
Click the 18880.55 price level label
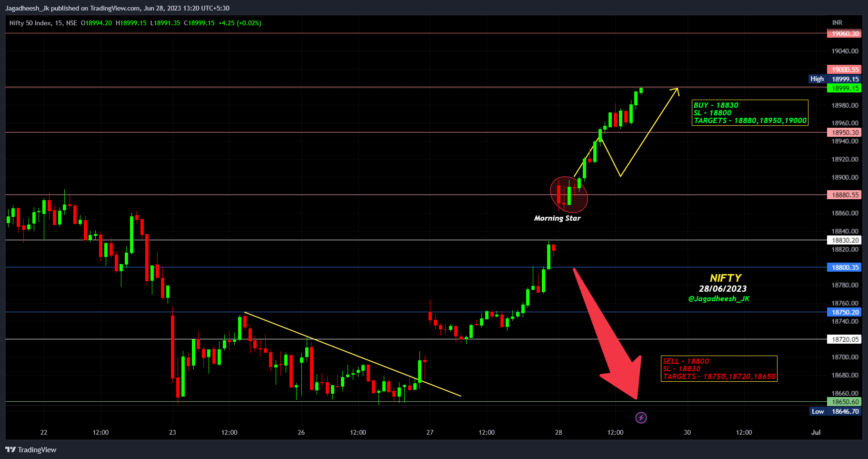844,195
